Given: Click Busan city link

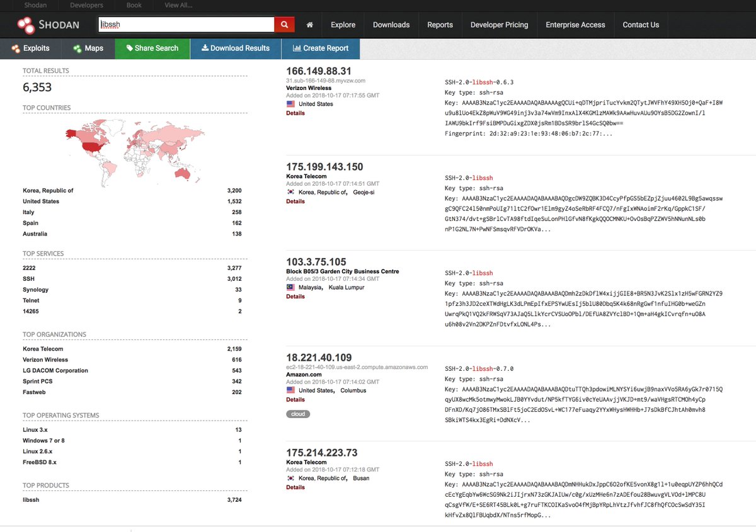Looking at the screenshot, I should tap(362, 478).
